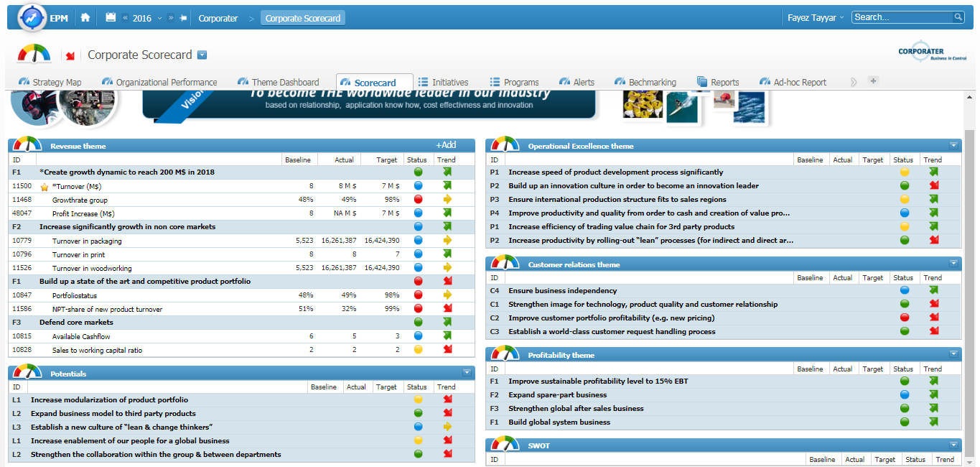
Task: Select the Initiatives tab
Action: 443,83
